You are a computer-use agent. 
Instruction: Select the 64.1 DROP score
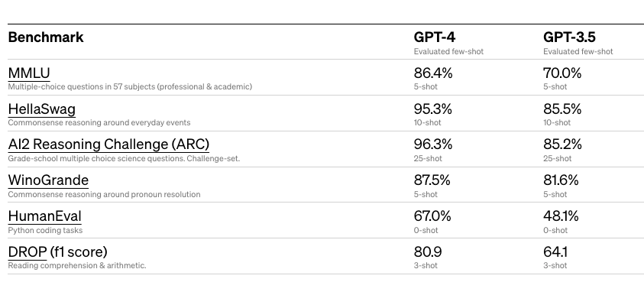pyautogui.click(x=556, y=251)
